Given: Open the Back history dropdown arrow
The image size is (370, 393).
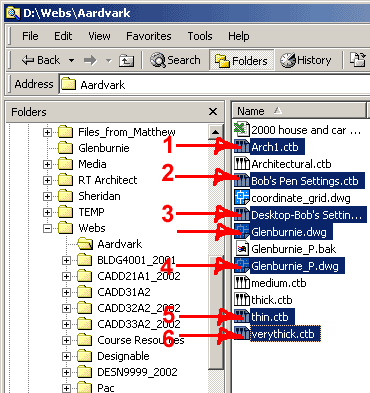Looking at the screenshot, I should (x=71, y=61).
